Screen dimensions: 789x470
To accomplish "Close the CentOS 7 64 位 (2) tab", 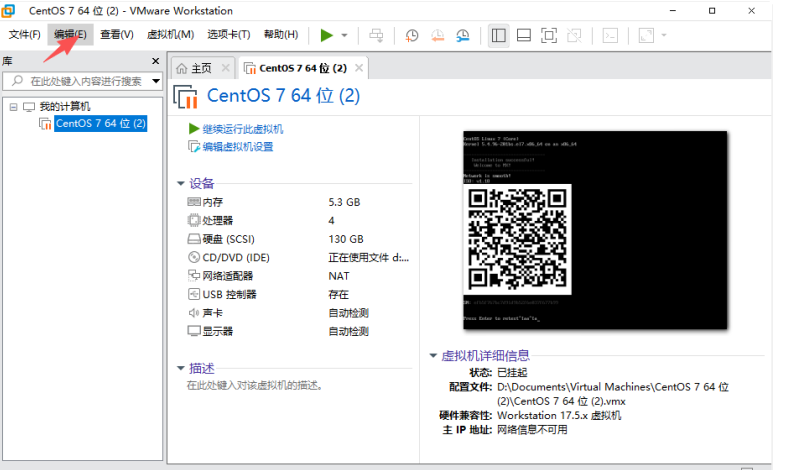I will pos(359,68).
